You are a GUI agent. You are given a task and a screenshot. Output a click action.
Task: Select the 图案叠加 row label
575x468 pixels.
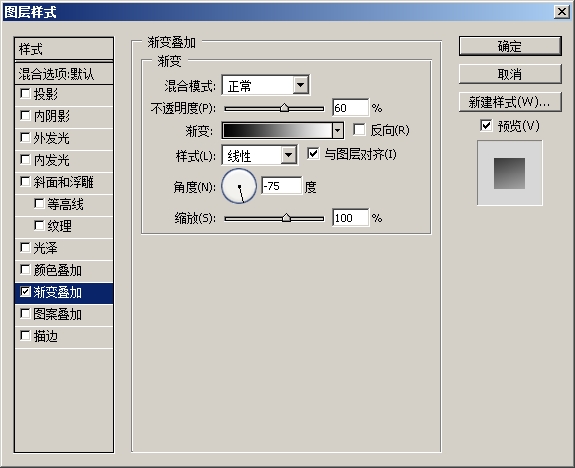58,314
